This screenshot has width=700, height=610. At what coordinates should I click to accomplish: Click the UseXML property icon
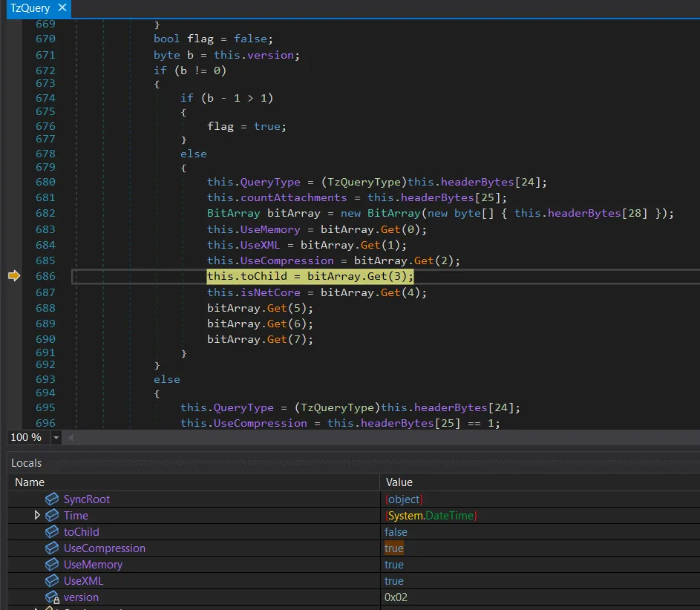click(52, 581)
